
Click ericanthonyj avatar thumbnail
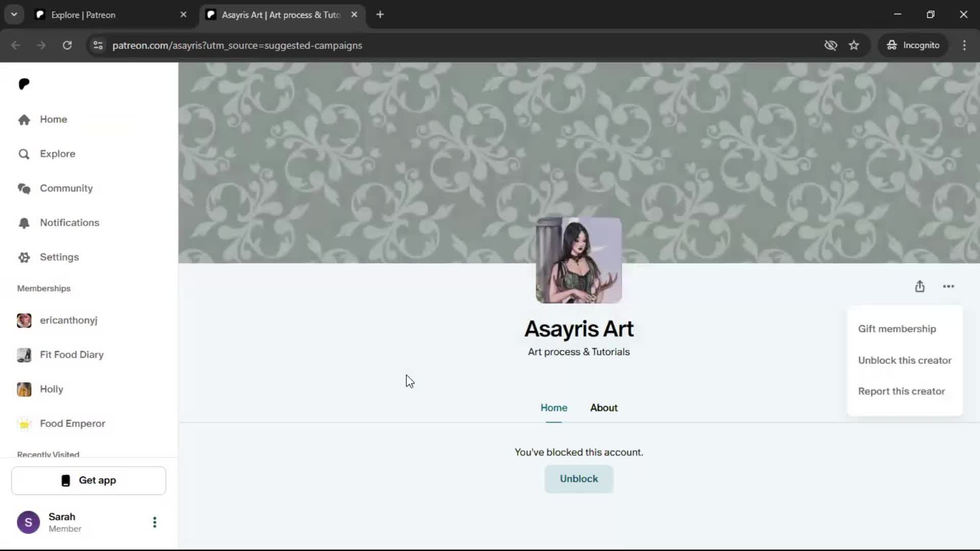coord(24,320)
